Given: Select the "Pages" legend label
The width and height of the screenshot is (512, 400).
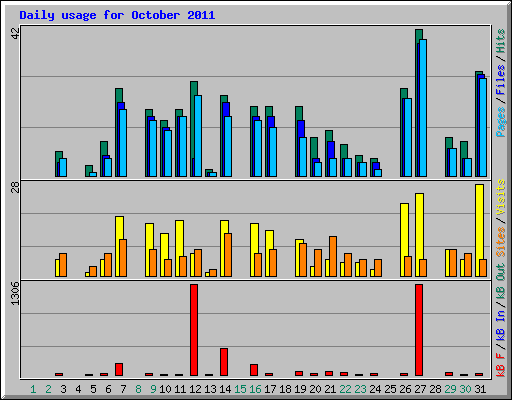Looking at the screenshot, I should pyautogui.click(x=500, y=122).
